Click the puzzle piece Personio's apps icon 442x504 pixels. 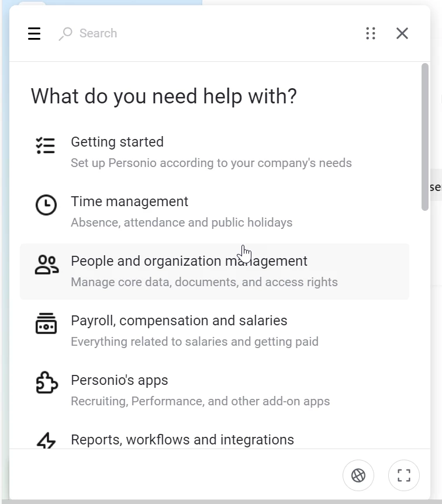pos(47,383)
